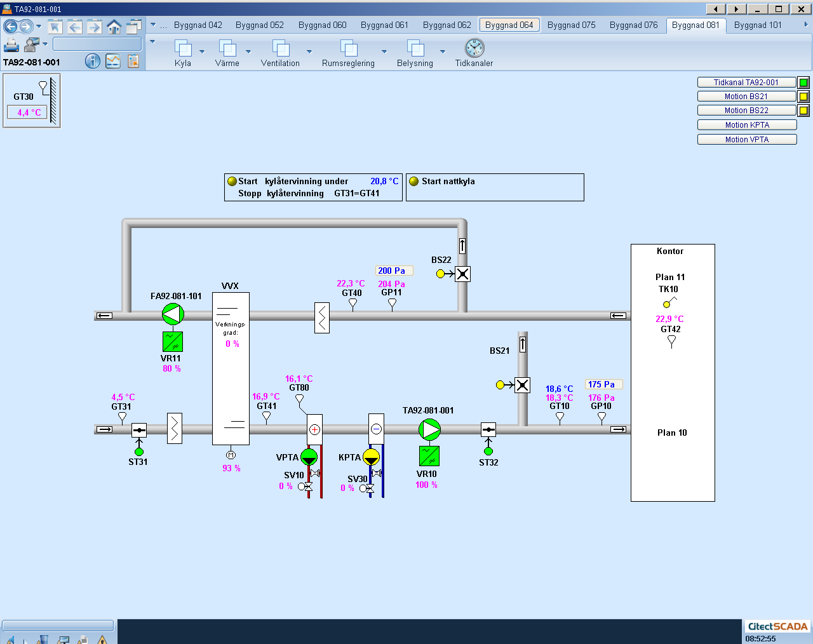Open the Belysning dropdown arrow
Viewport: 813px width, 644px height.
pyautogui.click(x=443, y=51)
